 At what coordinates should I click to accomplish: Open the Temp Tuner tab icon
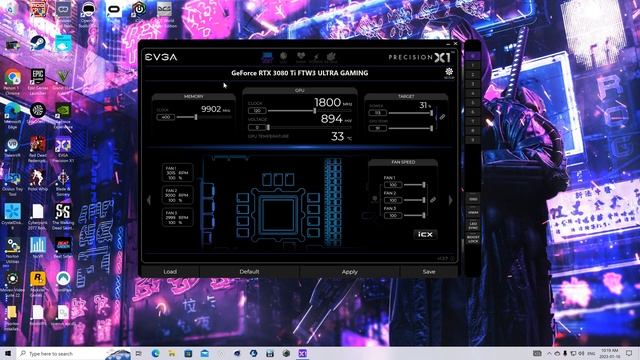331,58
